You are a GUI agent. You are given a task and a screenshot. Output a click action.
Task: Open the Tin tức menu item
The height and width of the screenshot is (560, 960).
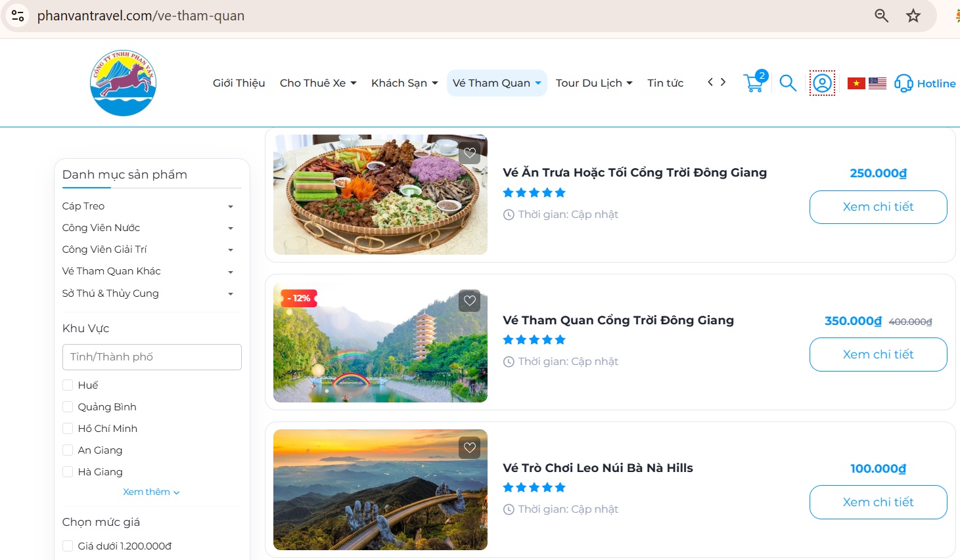click(665, 83)
